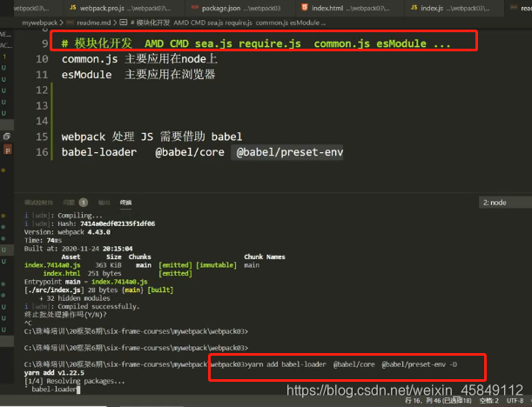
Task: Click the 'Entrypoint main' terminal line
Action: (x=86, y=282)
